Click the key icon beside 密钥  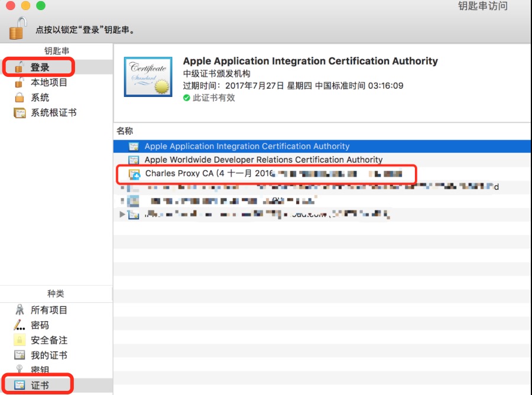(20, 369)
